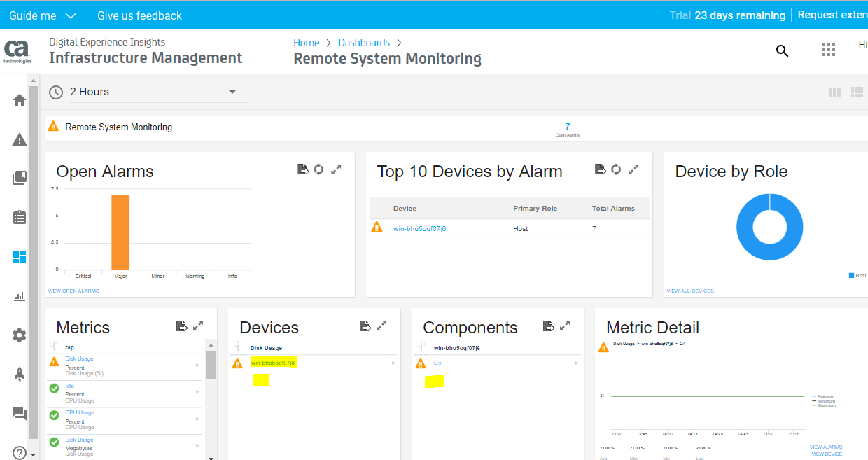This screenshot has width=868, height=460.
Task: Open the Guide me dropdown
Action: pyautogui.click(x=42, y=15)
